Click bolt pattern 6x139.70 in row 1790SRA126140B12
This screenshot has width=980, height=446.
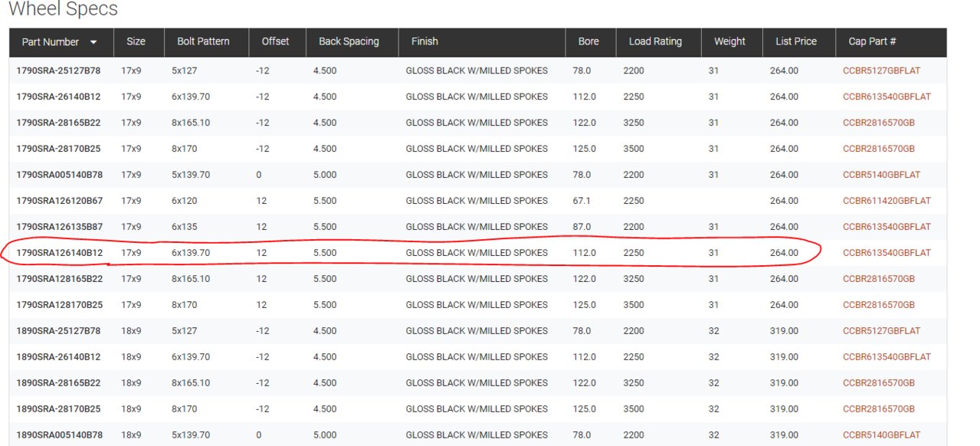191,253
